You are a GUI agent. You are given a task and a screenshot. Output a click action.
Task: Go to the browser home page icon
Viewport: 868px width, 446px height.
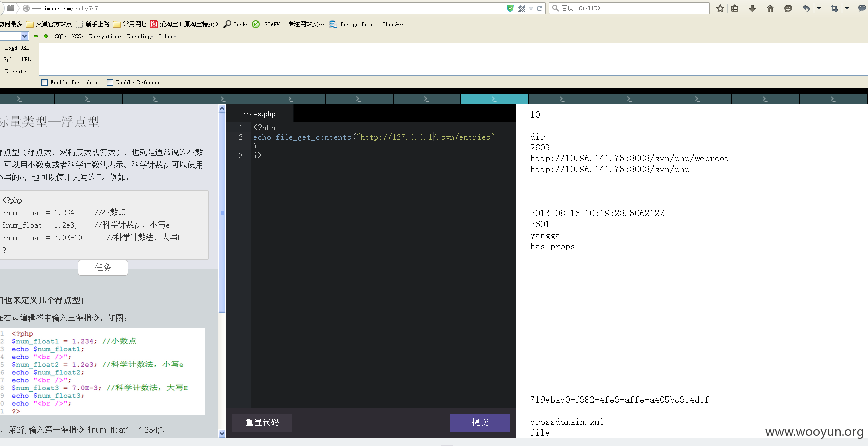click(x=770, y=8)
